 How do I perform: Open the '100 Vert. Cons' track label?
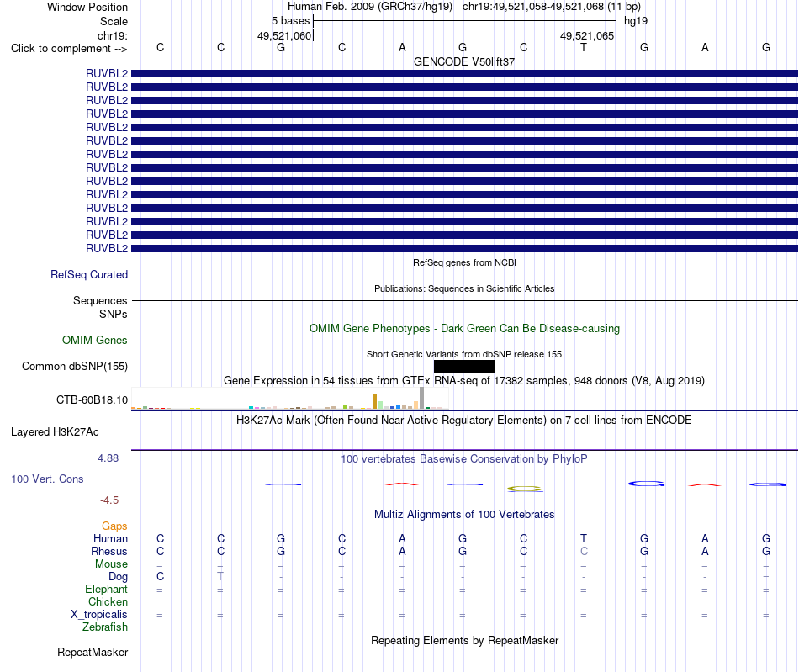(x=47, y=479)
